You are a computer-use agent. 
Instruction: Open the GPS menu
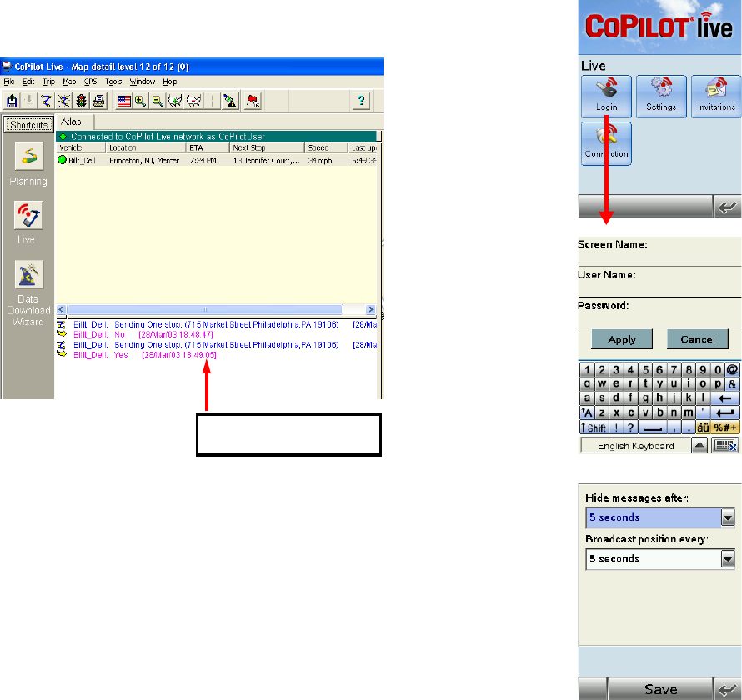(90, 82)
